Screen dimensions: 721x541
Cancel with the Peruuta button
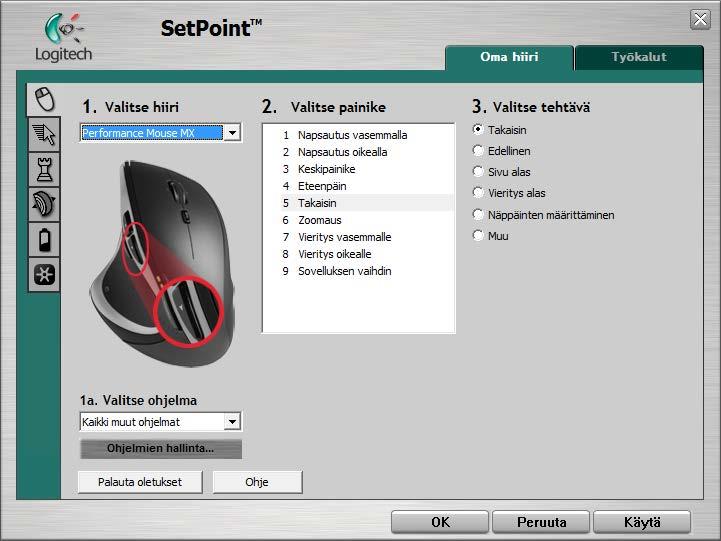pos(541,522)
